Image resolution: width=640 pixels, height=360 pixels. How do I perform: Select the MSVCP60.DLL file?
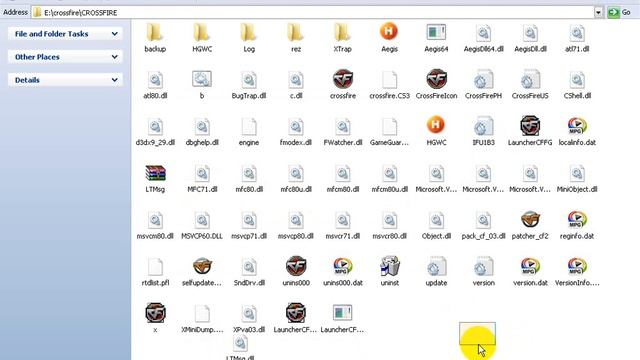[x=202, y=220]
